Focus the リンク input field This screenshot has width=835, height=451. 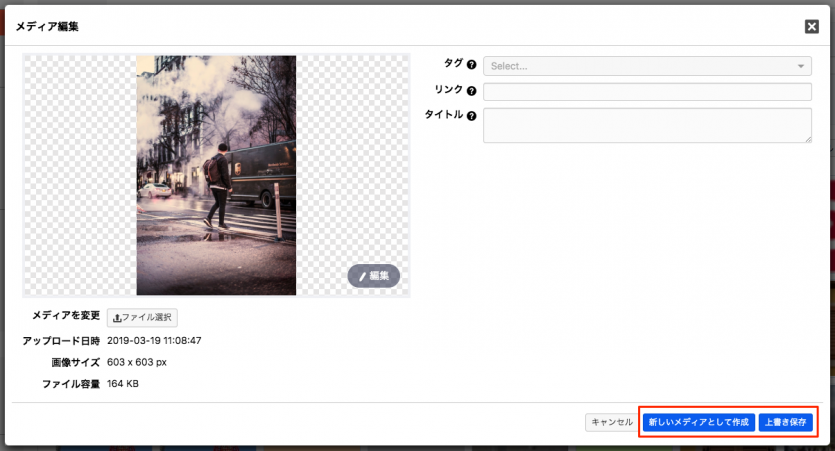[x=647, y=92]
